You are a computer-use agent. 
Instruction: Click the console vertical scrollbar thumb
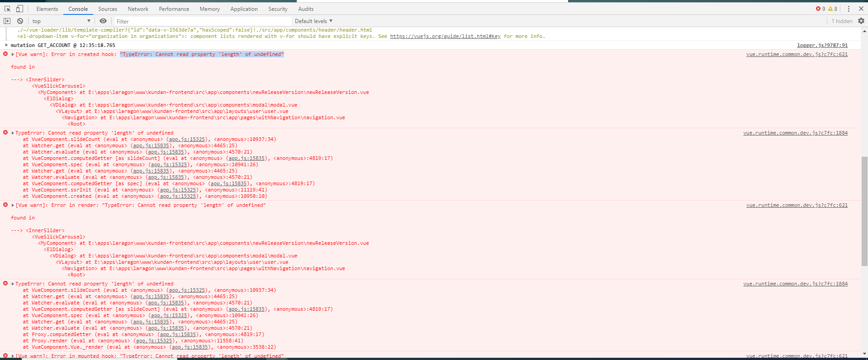[864, 211]
